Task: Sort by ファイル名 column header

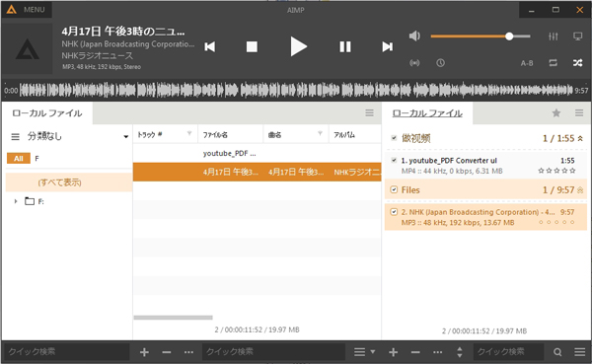Action: (230, 134)
